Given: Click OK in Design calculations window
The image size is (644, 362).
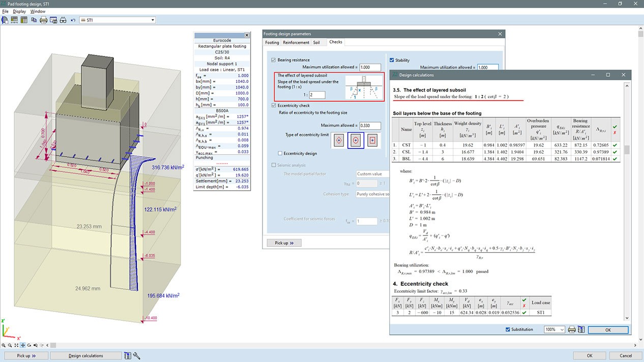Looking at the screenshot, I should click(x=608, y=329).
